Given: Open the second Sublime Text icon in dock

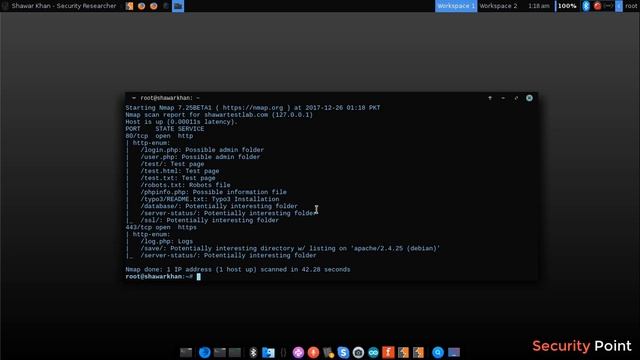Looking at the screenshot, I should 418,352.
